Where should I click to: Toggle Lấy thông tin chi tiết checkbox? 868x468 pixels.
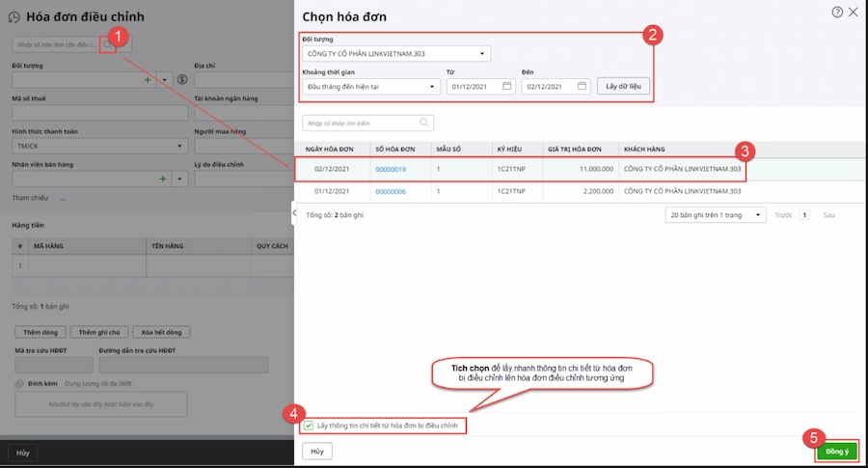(x=309, y=425)
